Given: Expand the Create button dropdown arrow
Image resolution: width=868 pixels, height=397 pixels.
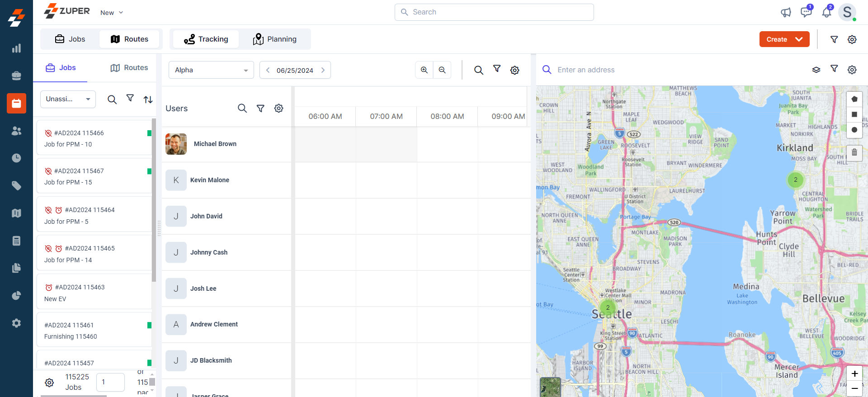Looking at the screenshot, I should tap(799, 39).
